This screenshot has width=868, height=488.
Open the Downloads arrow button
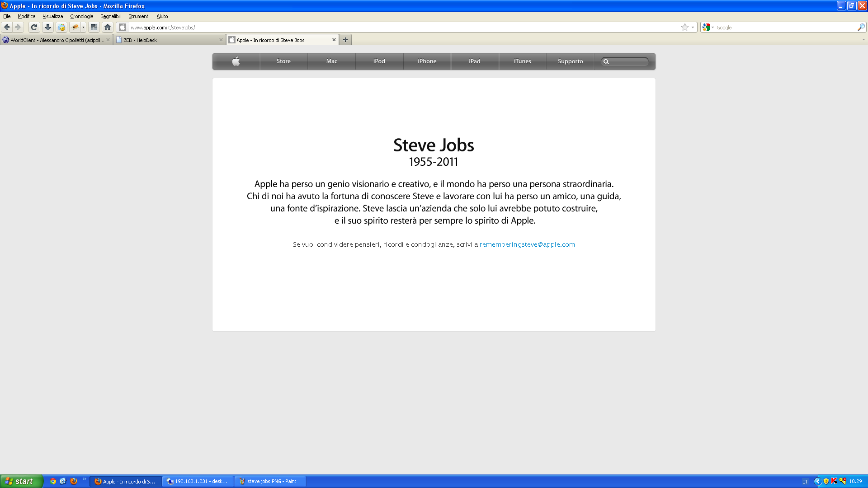point(47,28)
